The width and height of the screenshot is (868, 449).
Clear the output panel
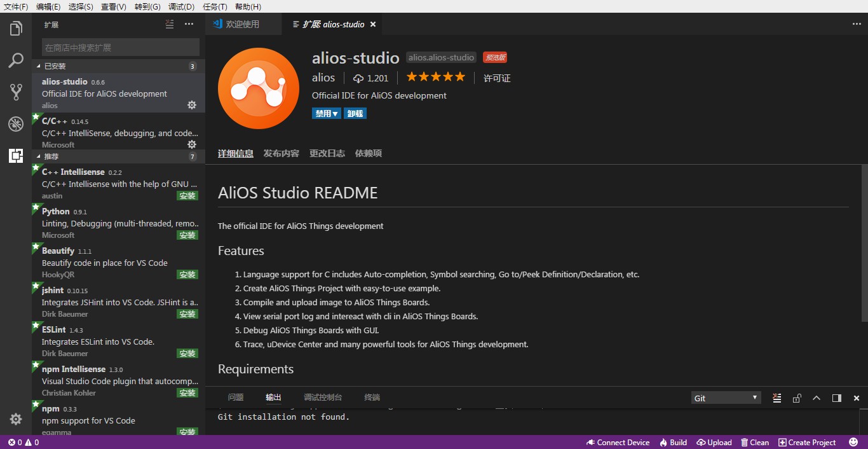(x=776, y=398)
